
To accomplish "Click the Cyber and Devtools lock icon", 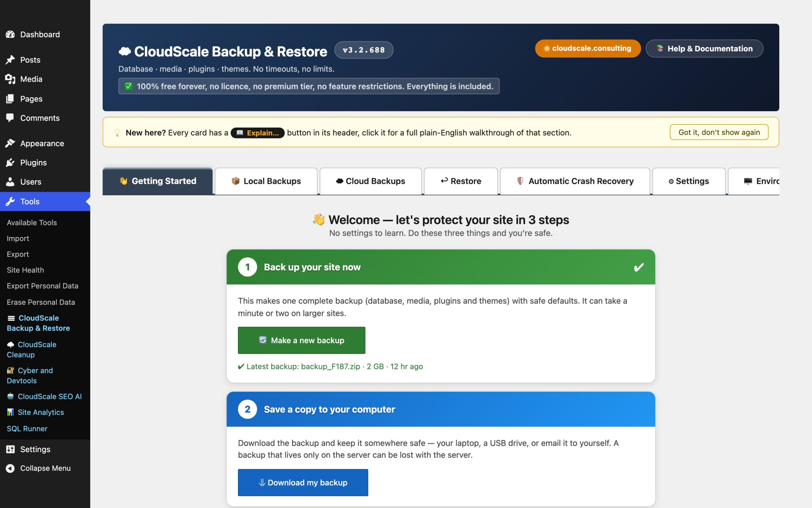I will tap(10, 370).
